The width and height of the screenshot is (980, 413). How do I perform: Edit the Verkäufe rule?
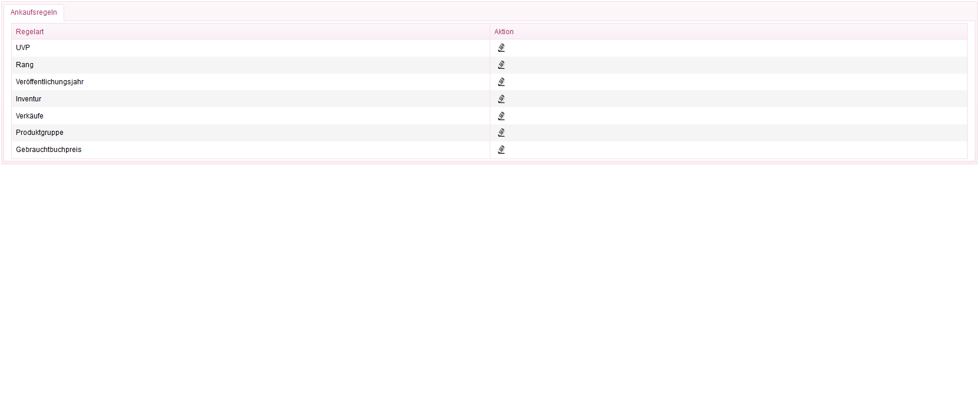tap(501, 116)
